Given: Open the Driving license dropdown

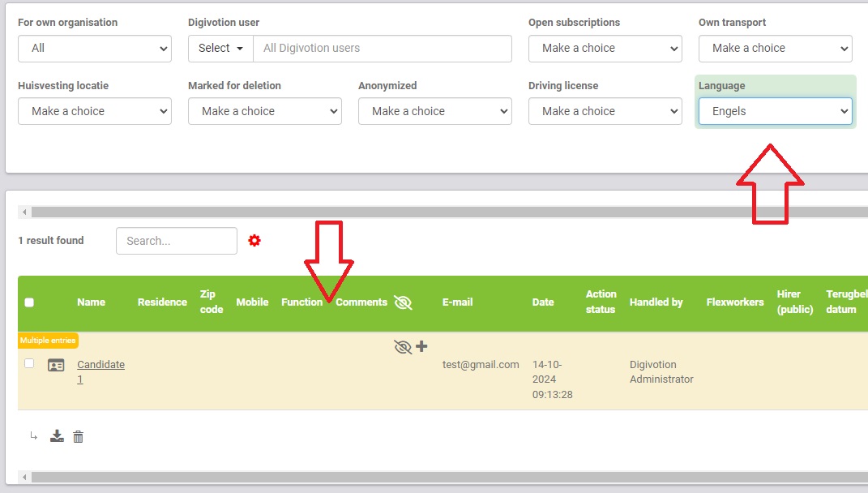Looking at the screenshot, I should (605, 111).
